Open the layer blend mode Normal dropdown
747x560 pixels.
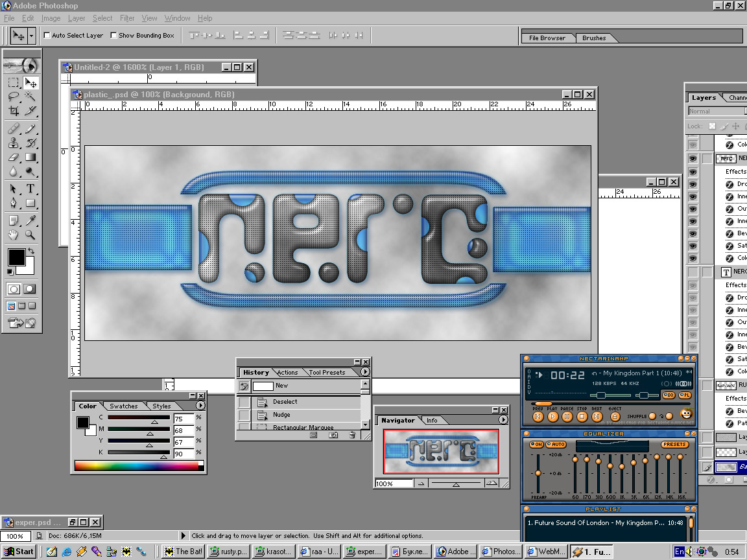(x=717, y=111)
